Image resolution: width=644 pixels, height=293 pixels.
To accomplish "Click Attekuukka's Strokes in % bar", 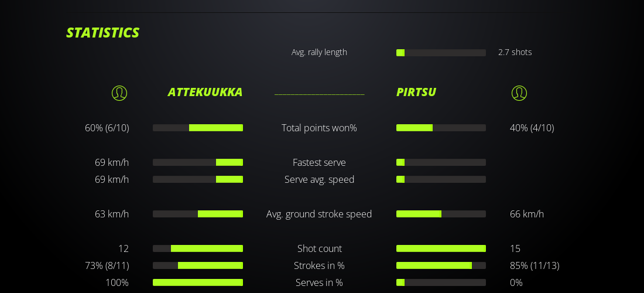I will (x=198, y=265).
